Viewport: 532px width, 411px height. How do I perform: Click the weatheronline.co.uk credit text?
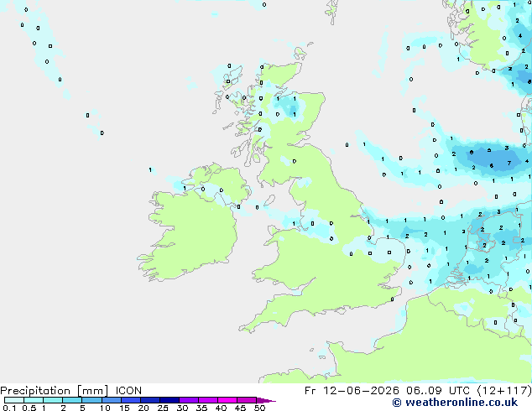click(x=455, y=403)
